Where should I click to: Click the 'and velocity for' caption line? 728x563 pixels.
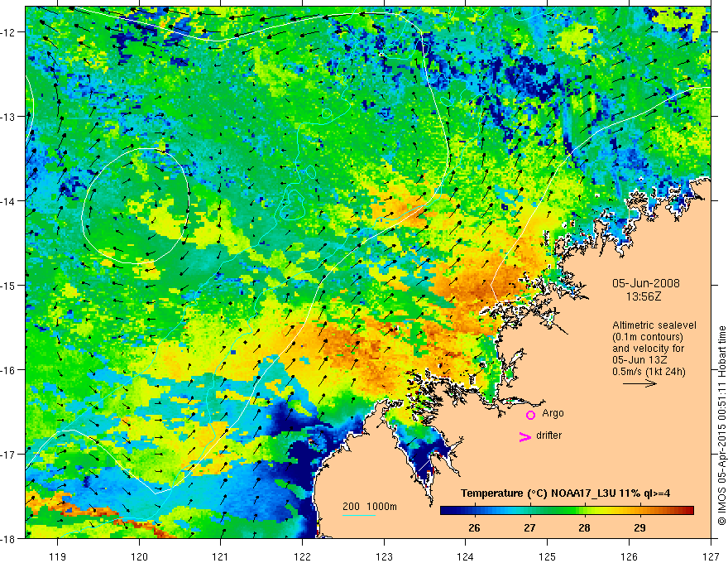point(648,349)
